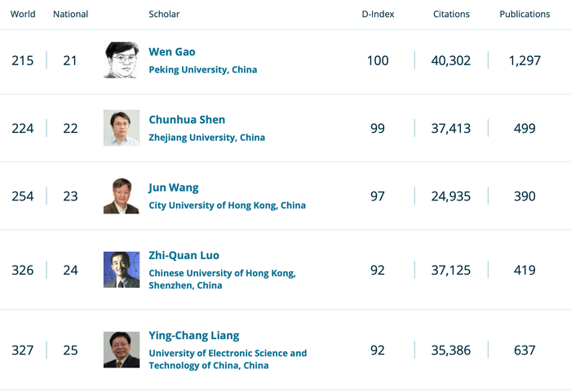The image size is (571, 392).
Task: Open Wen Gao's scholar profile link
Action: (172, 52)
